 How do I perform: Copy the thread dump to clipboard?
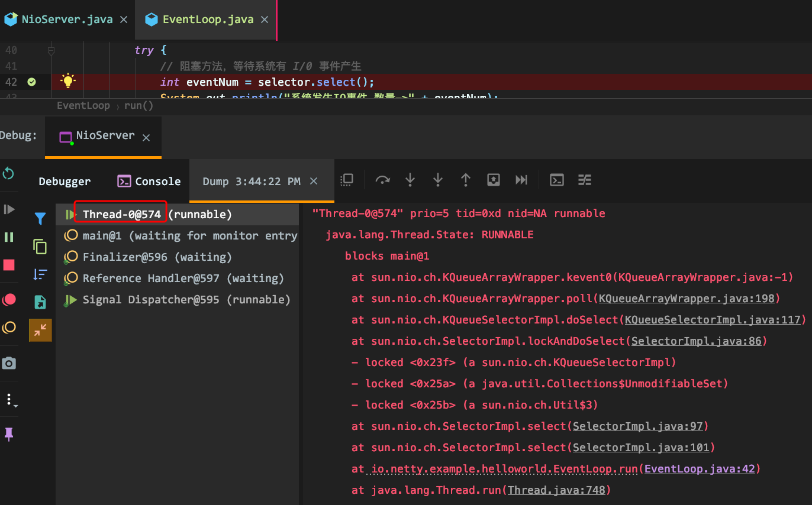(x=40, y=247)
